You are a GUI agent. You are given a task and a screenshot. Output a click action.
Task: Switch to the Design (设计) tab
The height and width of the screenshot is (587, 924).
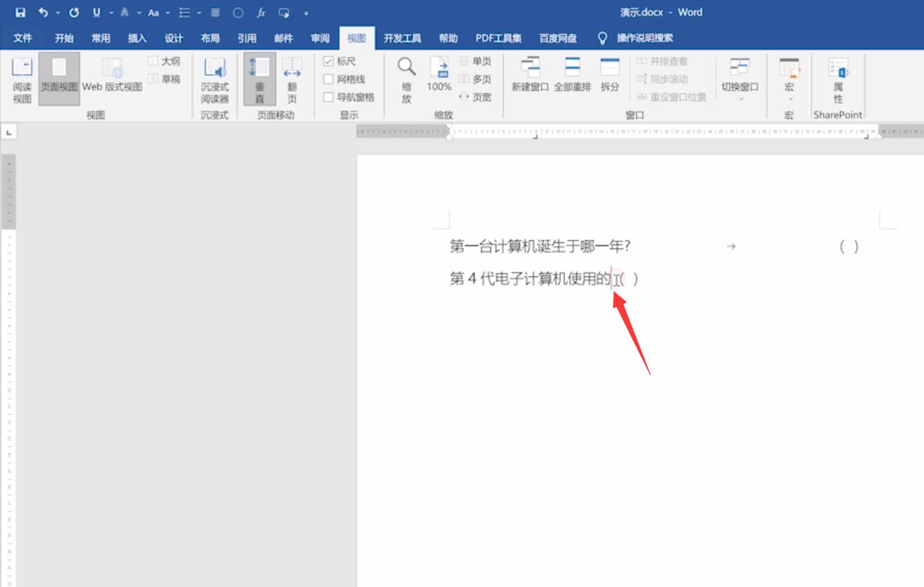click(174, 38)
